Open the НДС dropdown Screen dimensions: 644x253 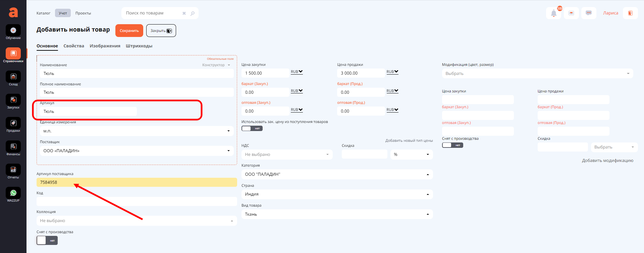287,155
